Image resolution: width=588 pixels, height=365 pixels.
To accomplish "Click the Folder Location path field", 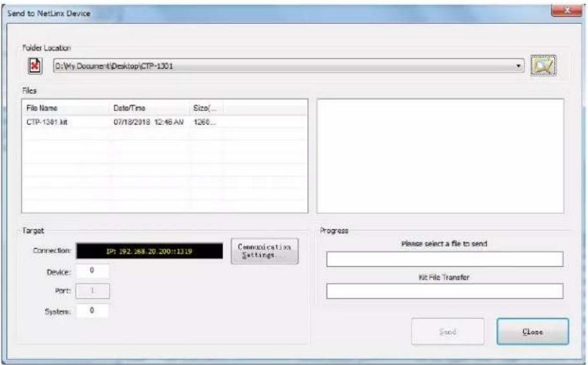I will click(288, 66).
